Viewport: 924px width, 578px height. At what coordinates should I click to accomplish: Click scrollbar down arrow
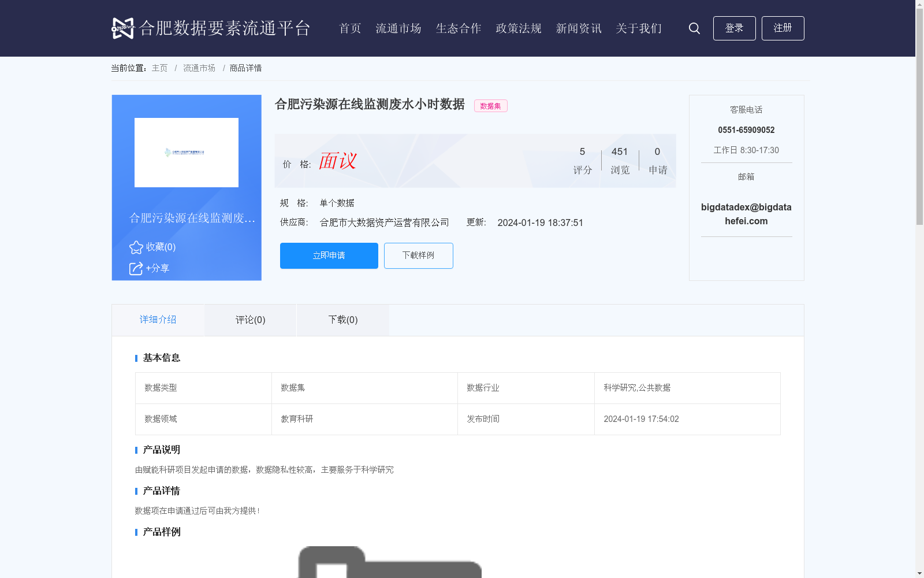coord(919,573)
